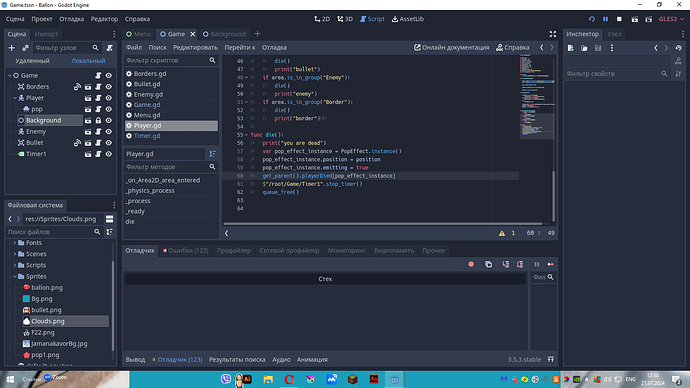Pause the running scene
Viewport: 690px width, 388px height.
point(606,19)
